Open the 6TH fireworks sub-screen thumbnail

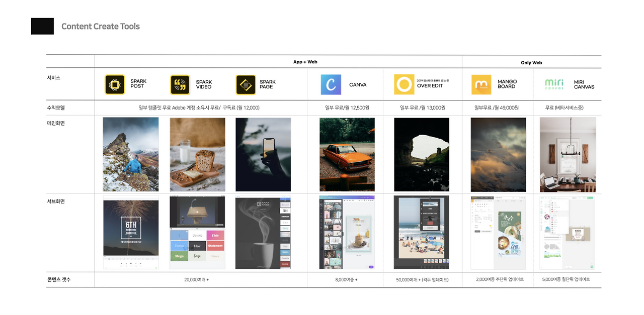[x=131, y=233]
